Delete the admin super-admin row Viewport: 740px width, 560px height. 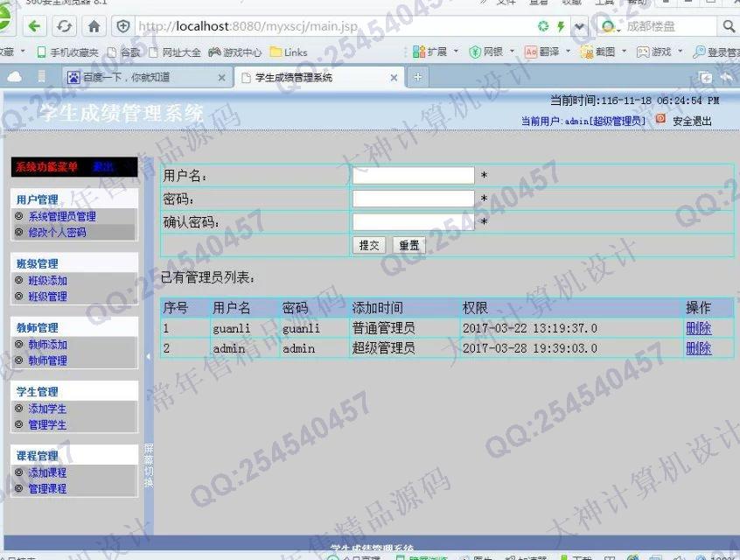coord(699,348)
